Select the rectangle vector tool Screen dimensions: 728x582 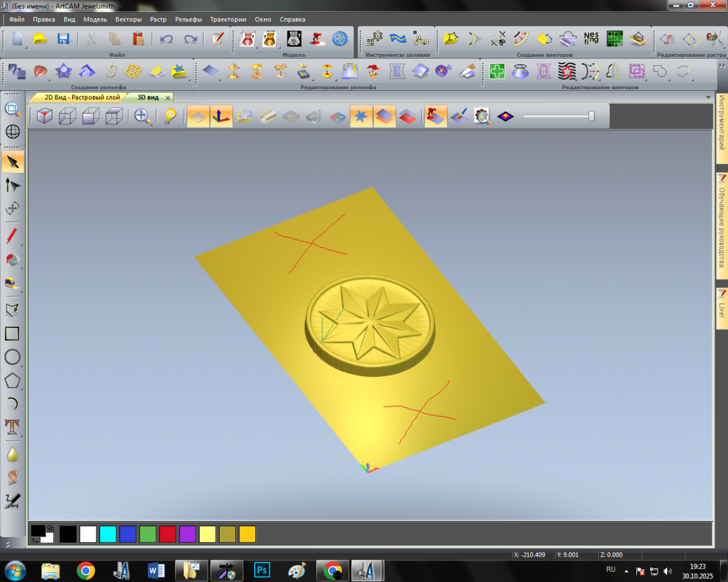point(12,333)
